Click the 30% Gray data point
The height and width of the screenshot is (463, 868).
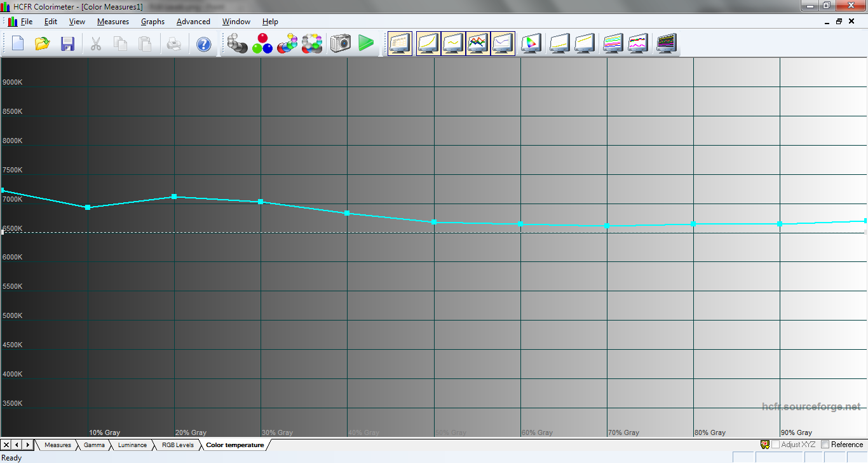261,202
